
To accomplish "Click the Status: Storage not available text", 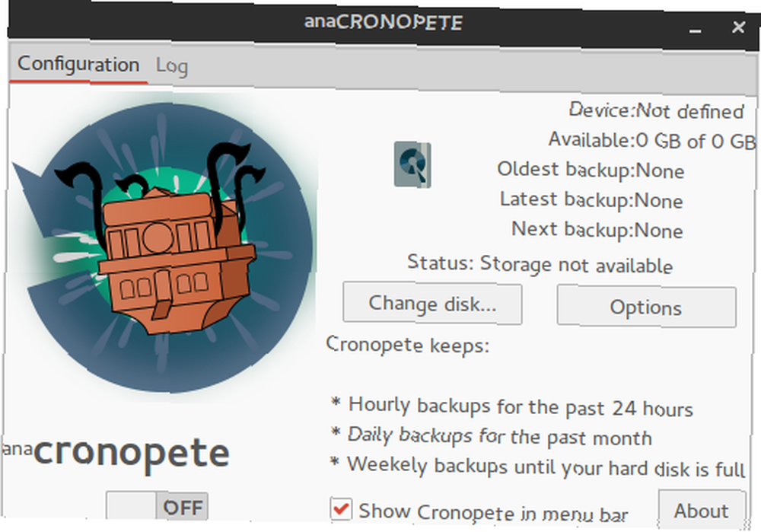I will point(540,264).
